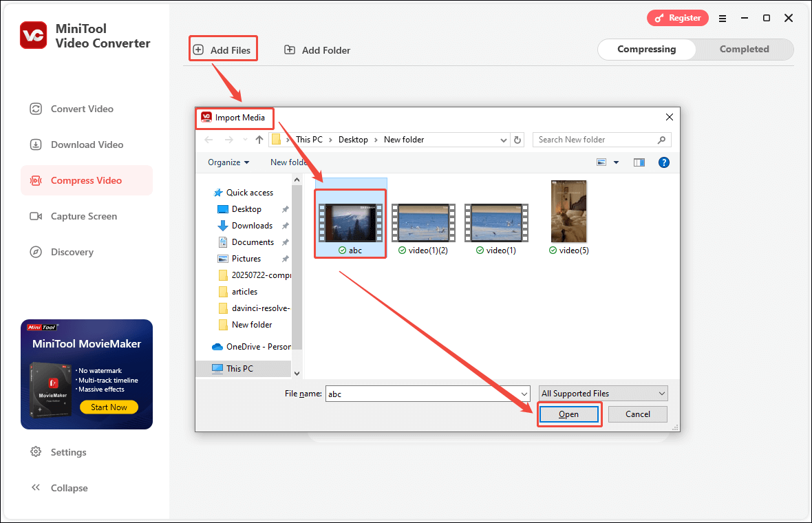Viewport: 812px width, 523px height.
Task: Switch to the Completed tab
Action: (744, 49)
